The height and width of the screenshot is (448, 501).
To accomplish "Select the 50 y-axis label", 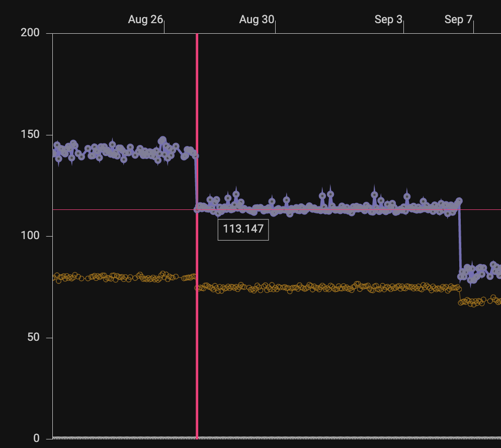I will click(33, 337).
